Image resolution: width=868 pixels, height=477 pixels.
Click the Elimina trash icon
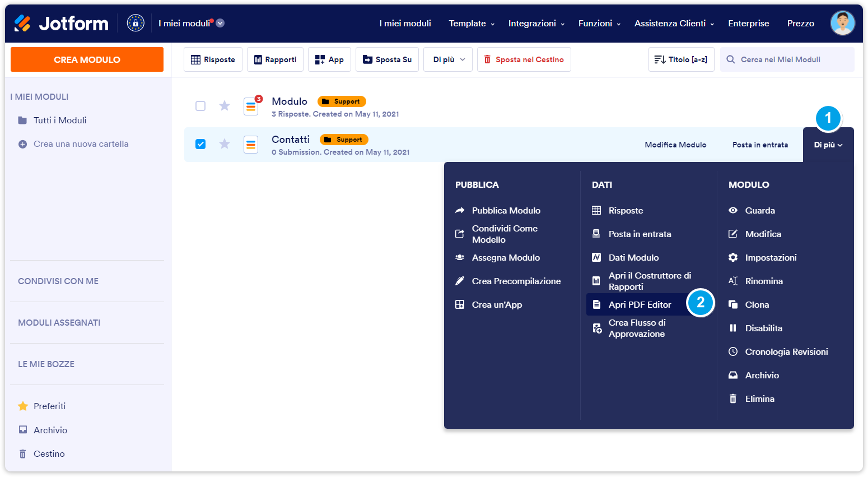pos(733,399)
